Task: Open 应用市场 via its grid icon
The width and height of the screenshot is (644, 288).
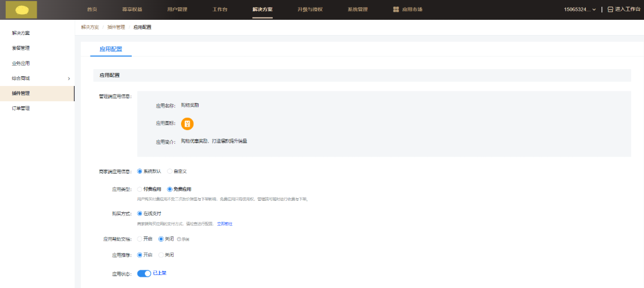Action: point(396,10)
